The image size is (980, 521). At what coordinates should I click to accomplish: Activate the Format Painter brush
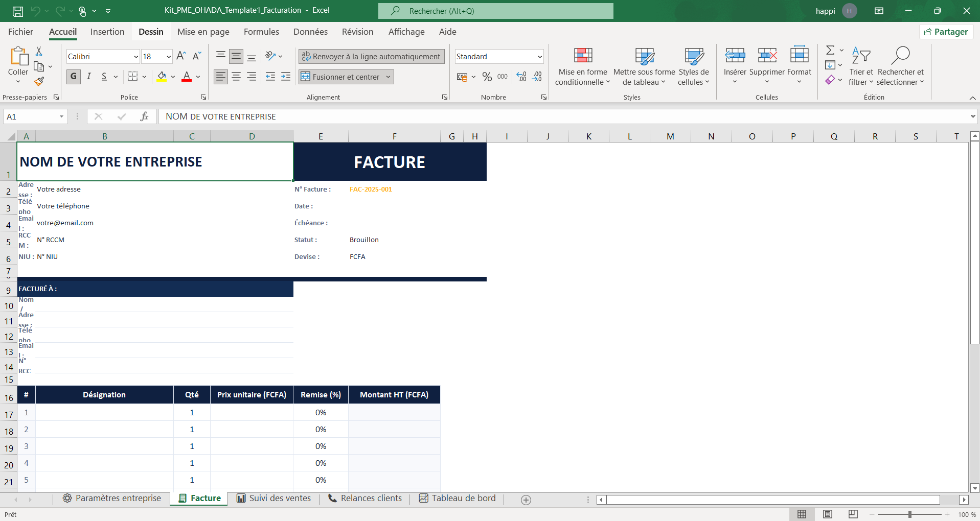coord(39,81)
